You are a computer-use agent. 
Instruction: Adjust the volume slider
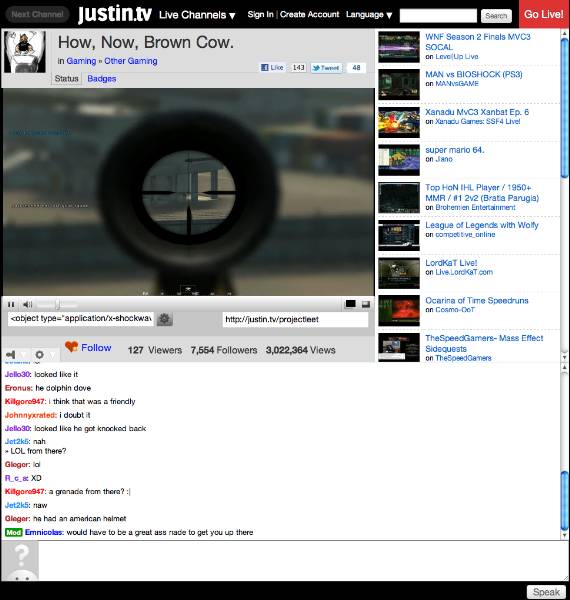57,305
